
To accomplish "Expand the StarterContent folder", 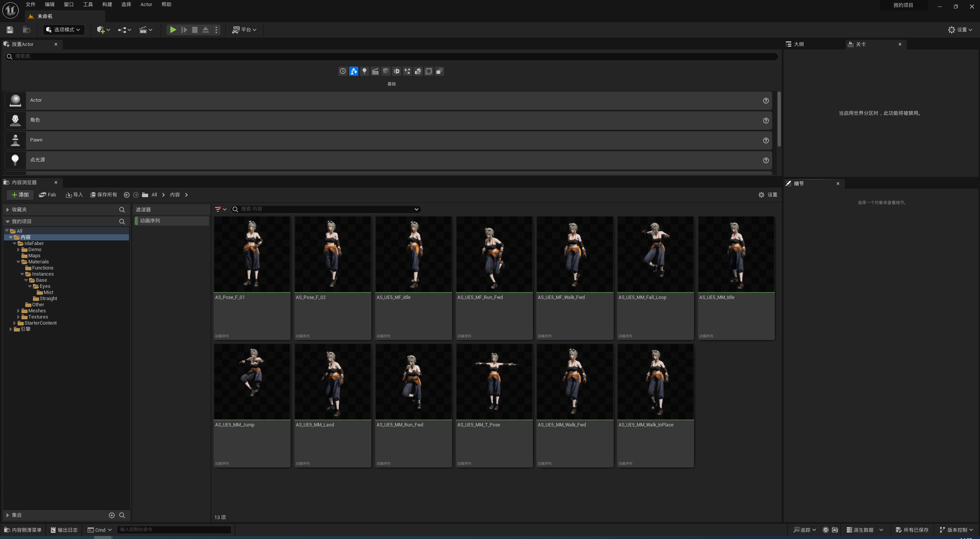I will pos(15,323).
